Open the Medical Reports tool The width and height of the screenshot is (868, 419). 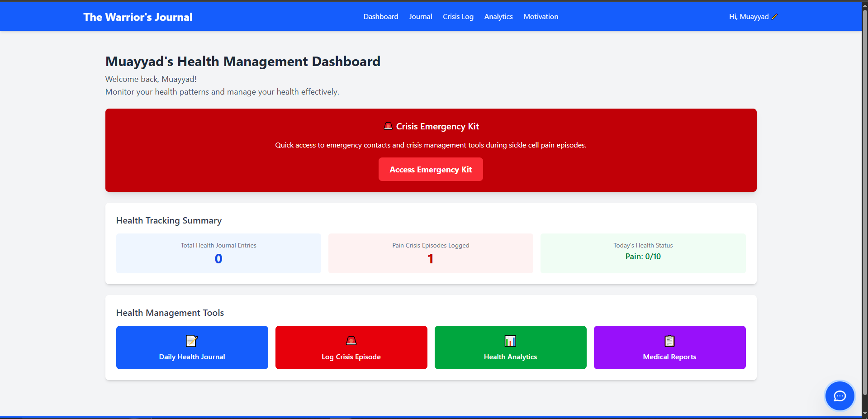point(670,348)
